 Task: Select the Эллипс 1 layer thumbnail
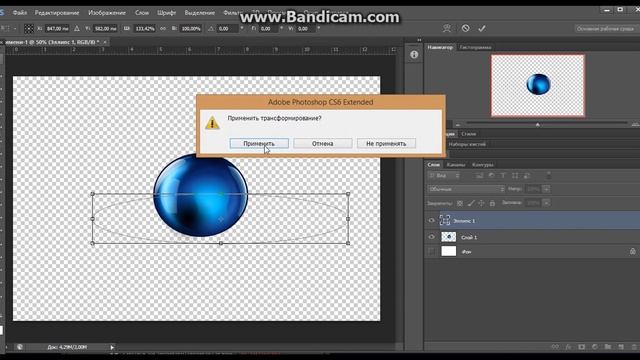point(445,220)
